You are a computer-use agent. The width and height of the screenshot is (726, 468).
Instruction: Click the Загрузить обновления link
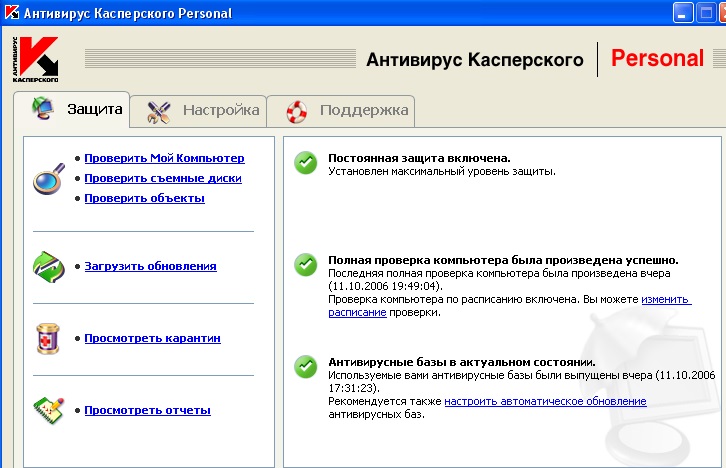click(x=150, y=266)
